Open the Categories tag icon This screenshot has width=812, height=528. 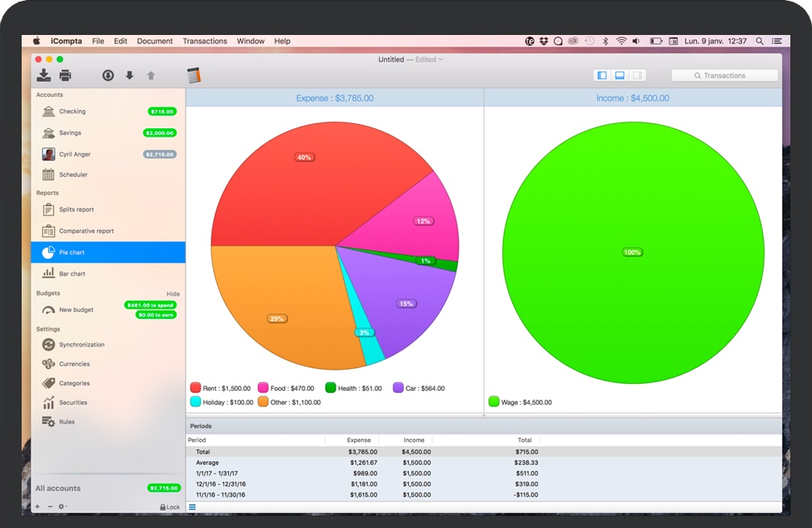(48, 384)
